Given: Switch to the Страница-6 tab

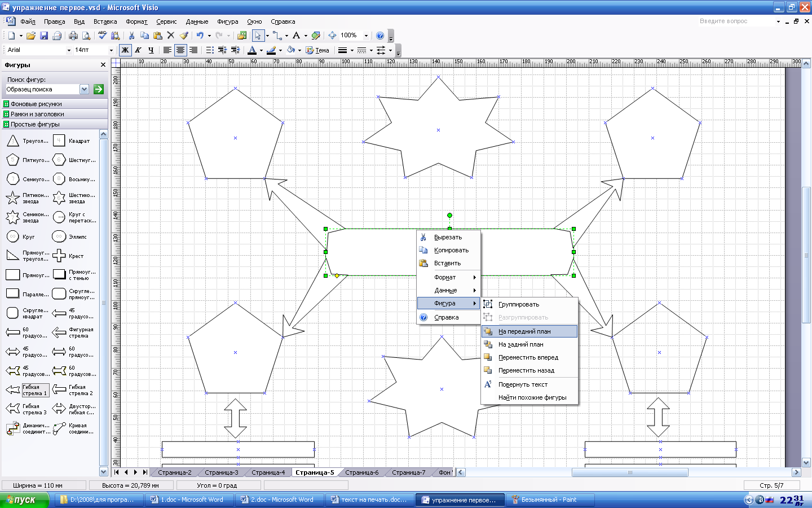Looking at the screenshot, I should click(x=362, y=472).
